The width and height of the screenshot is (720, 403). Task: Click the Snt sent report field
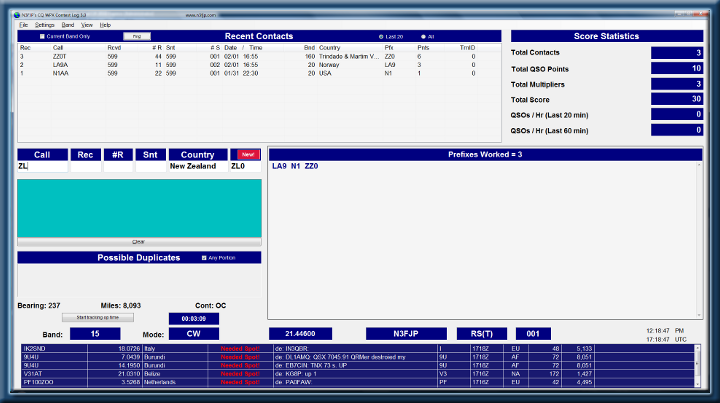150,167
